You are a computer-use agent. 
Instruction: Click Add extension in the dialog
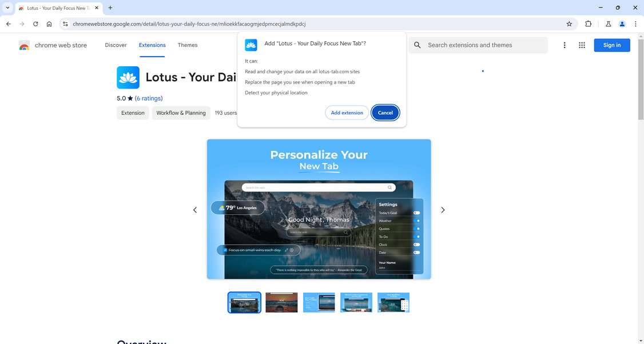click(347, 113)
